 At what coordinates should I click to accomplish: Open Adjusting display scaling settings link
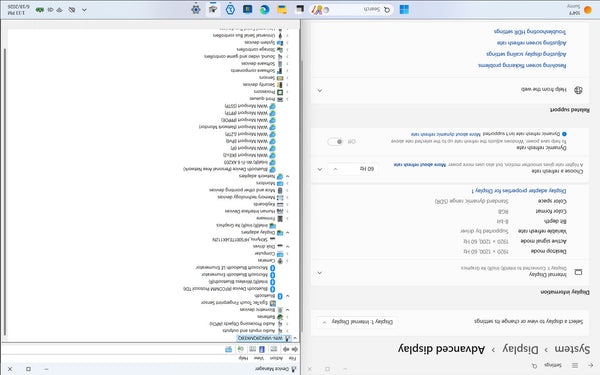coord(526,54)
